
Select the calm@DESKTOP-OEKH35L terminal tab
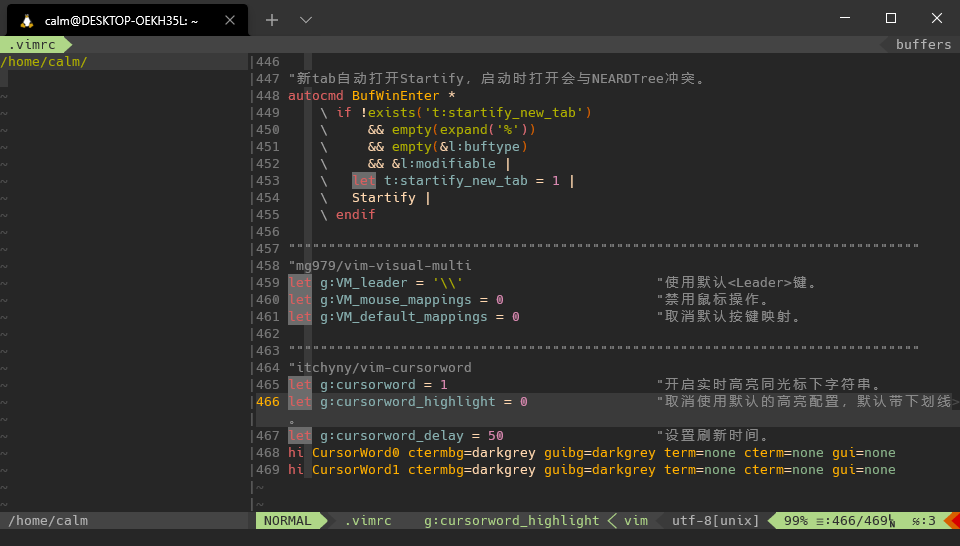point(127,20)
